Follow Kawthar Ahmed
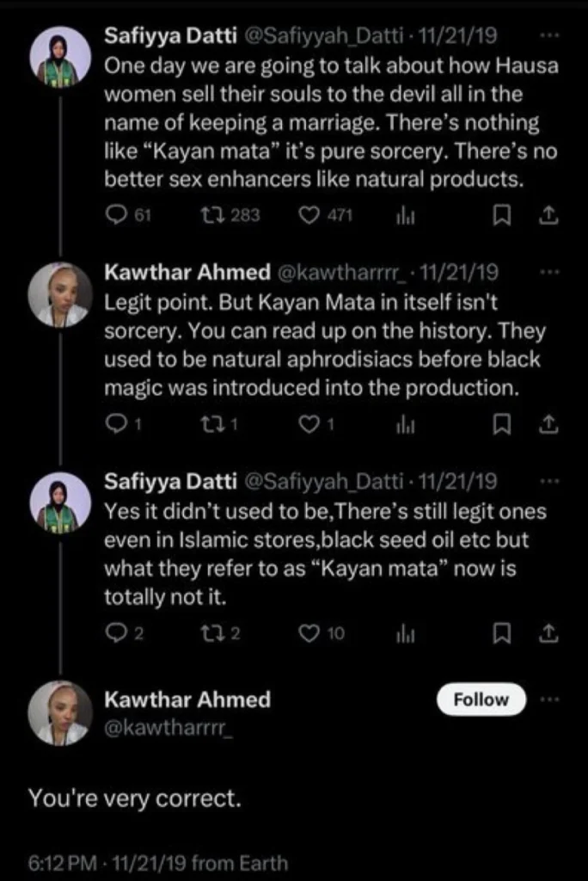 point(481,699)
